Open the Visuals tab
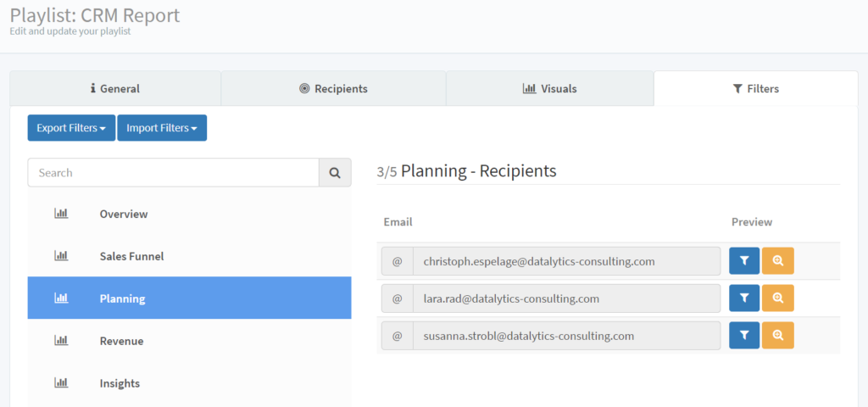 pyautogui.click(x=549, y=88)
